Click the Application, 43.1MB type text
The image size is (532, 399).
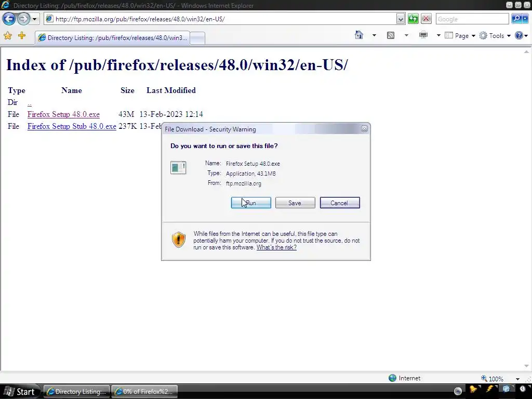point(251,174)
